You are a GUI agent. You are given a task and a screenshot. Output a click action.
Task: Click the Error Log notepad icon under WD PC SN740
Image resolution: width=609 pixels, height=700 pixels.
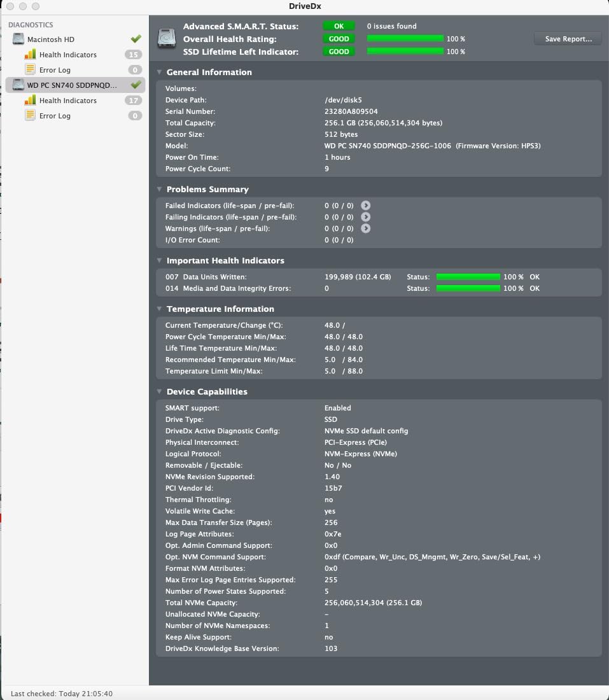point(30,116)
